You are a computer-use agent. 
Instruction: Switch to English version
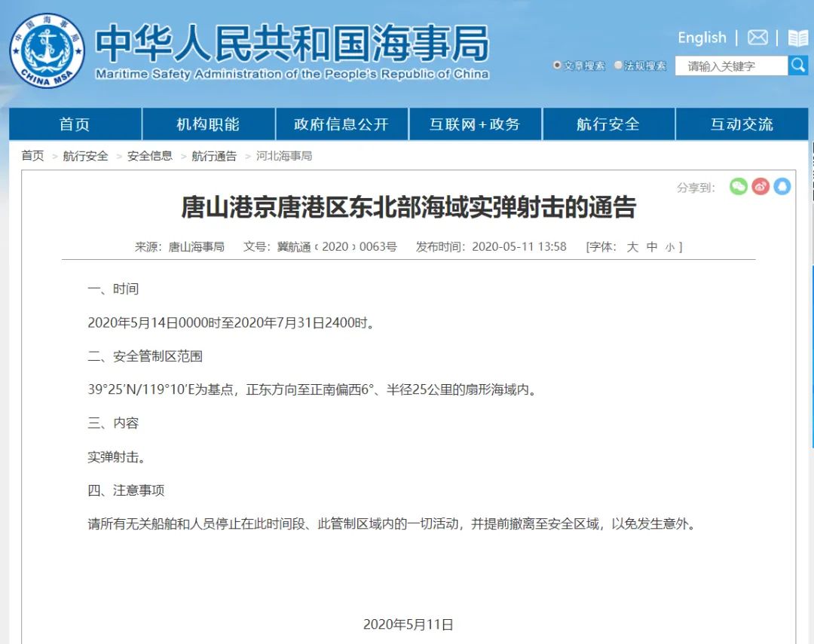click(x=702, y=38)
